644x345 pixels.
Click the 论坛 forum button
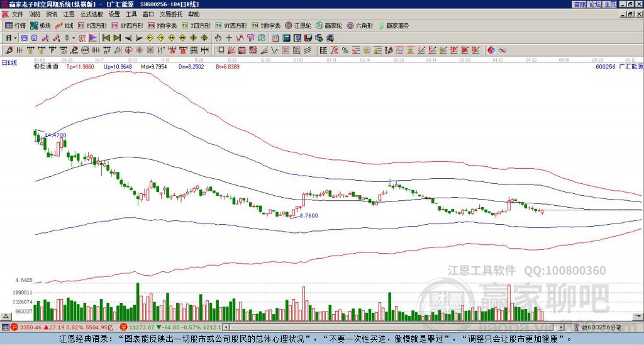pos(595,4)
